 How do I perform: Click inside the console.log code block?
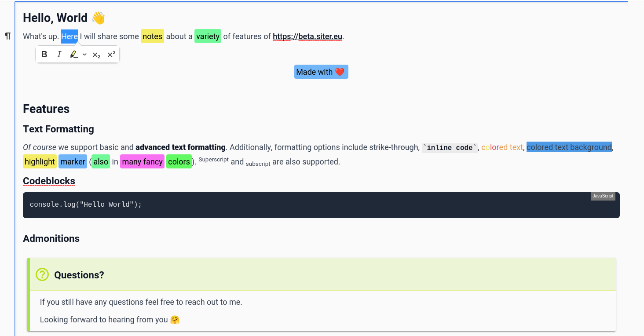(85, 204)
